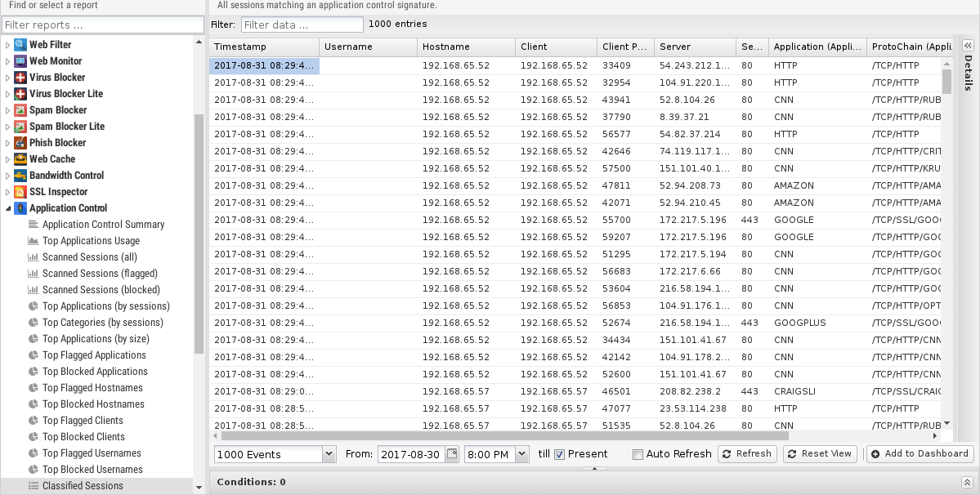The height and width of the screenshot is (495, 980).
Task: Expand the Virus Blocker tree node
Action: (7, 78)
